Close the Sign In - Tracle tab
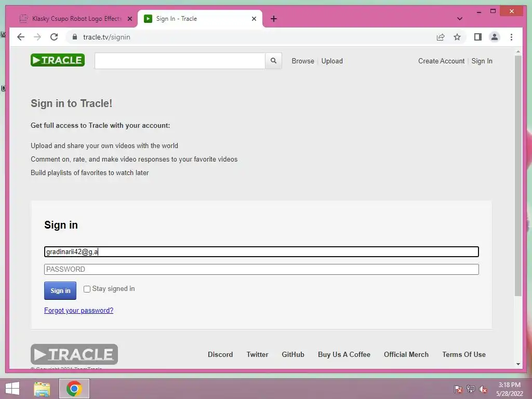This screenshot has width=532, height=399. [x=254, y=19]
